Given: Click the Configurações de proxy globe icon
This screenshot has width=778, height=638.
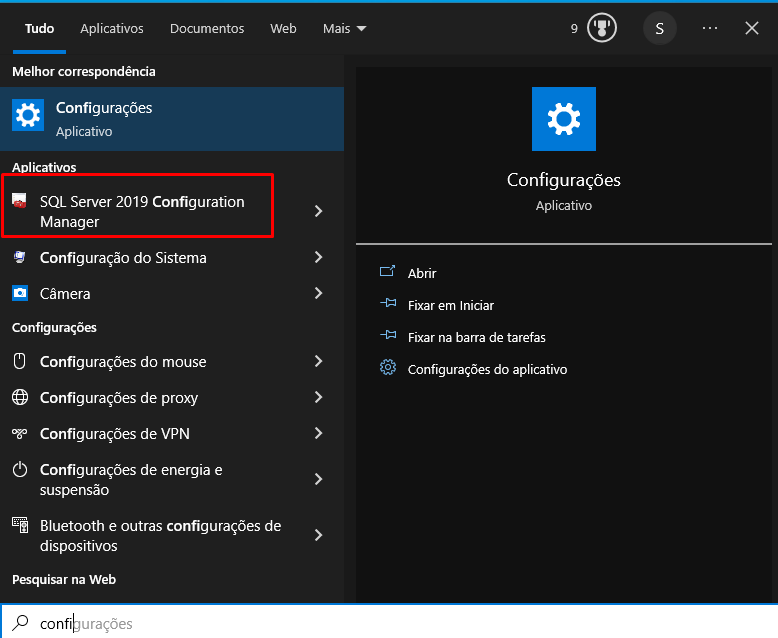Looking at the screenshot, I should (19, 398).
